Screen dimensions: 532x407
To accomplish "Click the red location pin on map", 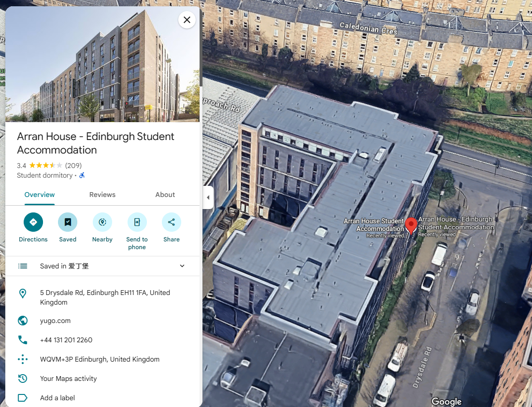I will (411, 225).
